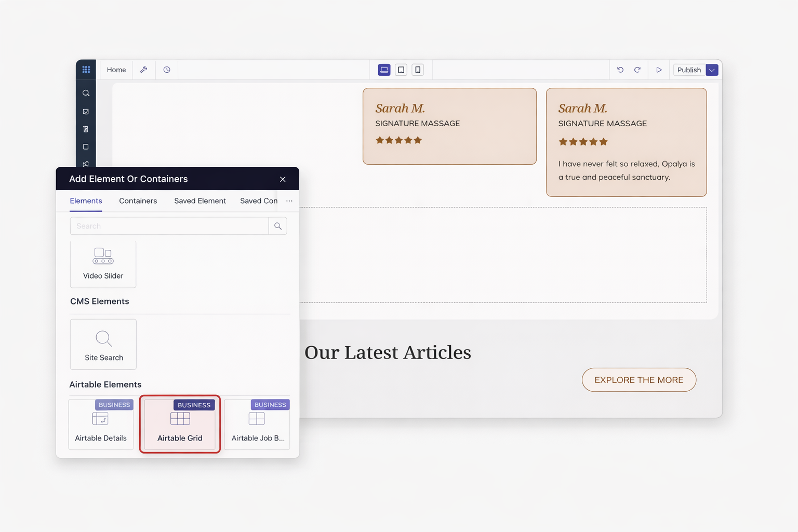
Task: Open the apps grid menu icon
Action: click(x=86, y=70)
